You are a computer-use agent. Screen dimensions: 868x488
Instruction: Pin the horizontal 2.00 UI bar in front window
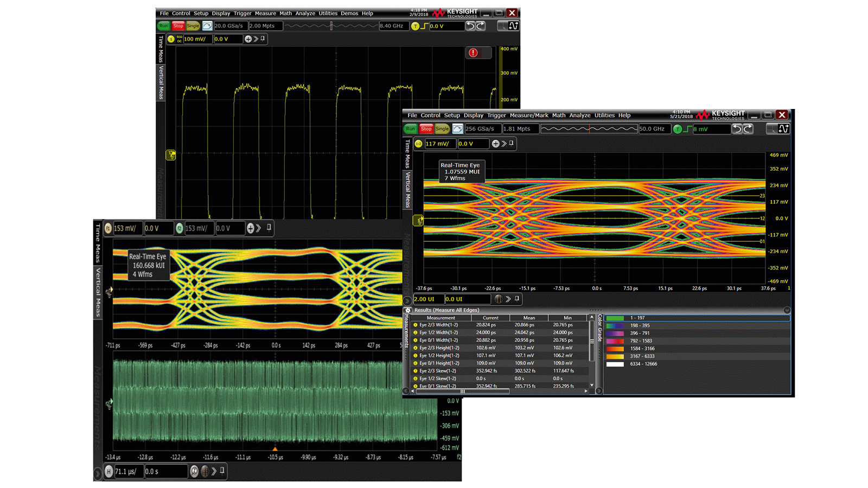point(517,298)
